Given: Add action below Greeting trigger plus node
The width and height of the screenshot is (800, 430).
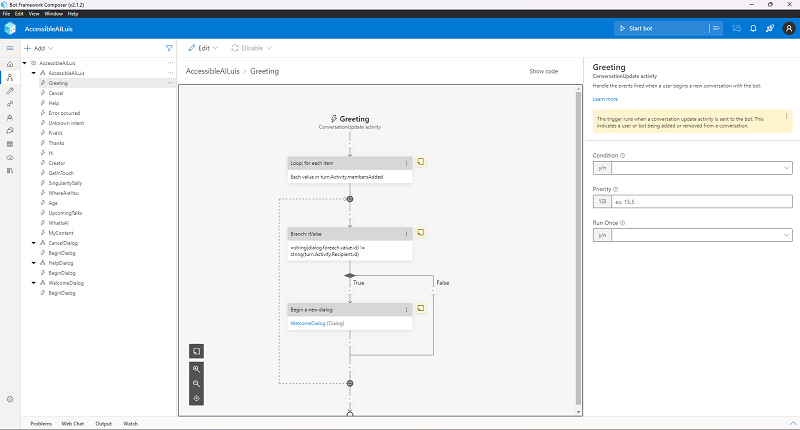Looking at the screenshot, I should tap(349, 144).
